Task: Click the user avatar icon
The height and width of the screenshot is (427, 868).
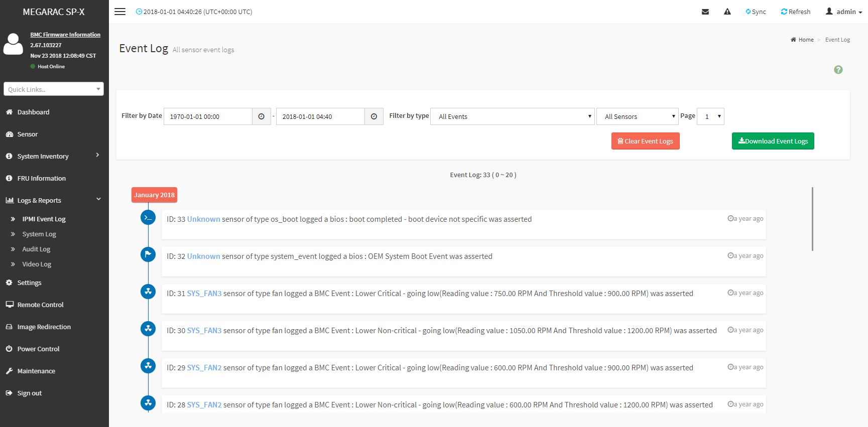Action: click(14, 44)
